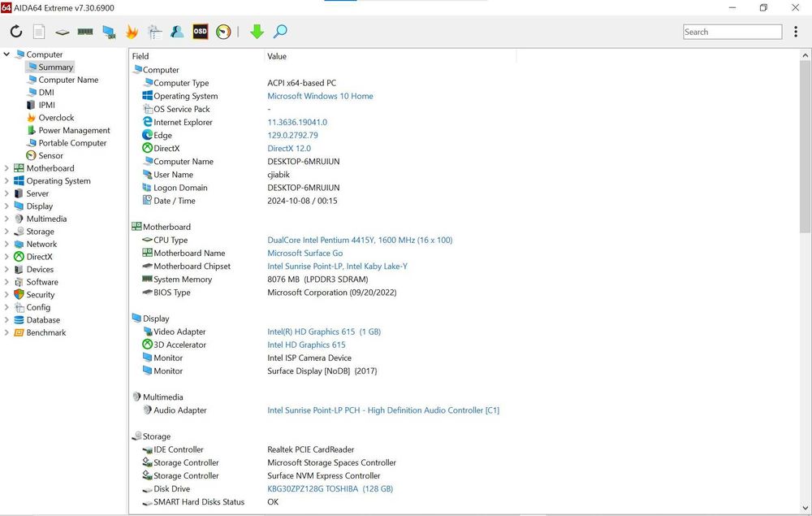Open the Report wizard page icon
Viewport: 812px width, 516px height.
point(39,32)
